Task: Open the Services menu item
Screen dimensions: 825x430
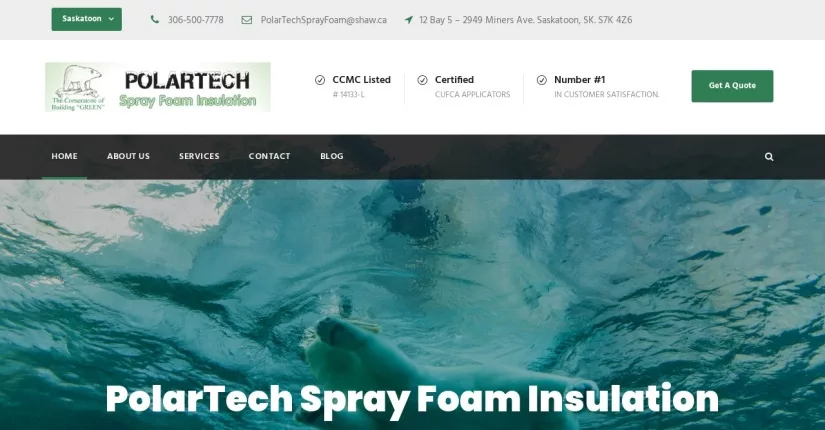Action: pos(199,156)
